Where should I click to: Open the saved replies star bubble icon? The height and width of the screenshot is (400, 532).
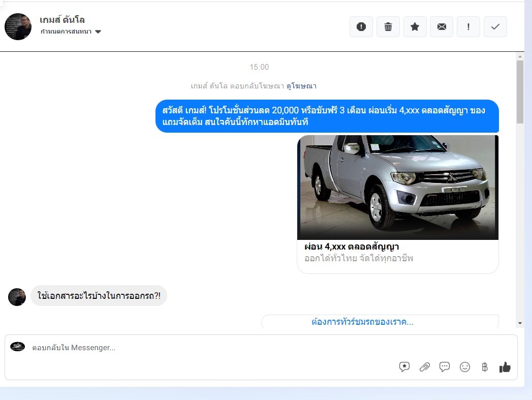[404, 367]
